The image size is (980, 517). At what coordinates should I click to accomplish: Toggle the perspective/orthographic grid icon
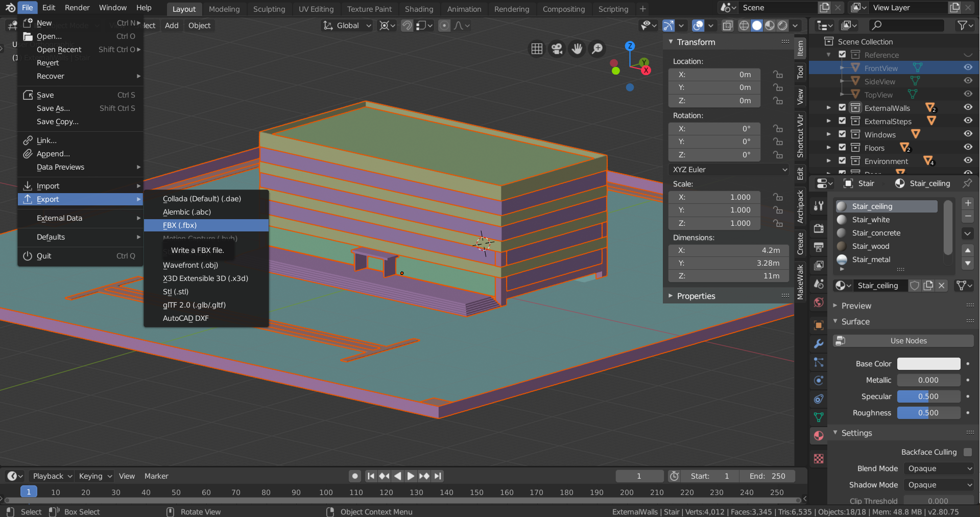point(537,49)
